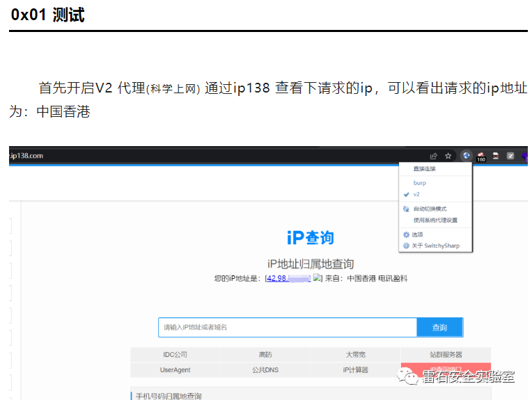Open the 公共DNS link
The image size is (532, 400).
265,370
